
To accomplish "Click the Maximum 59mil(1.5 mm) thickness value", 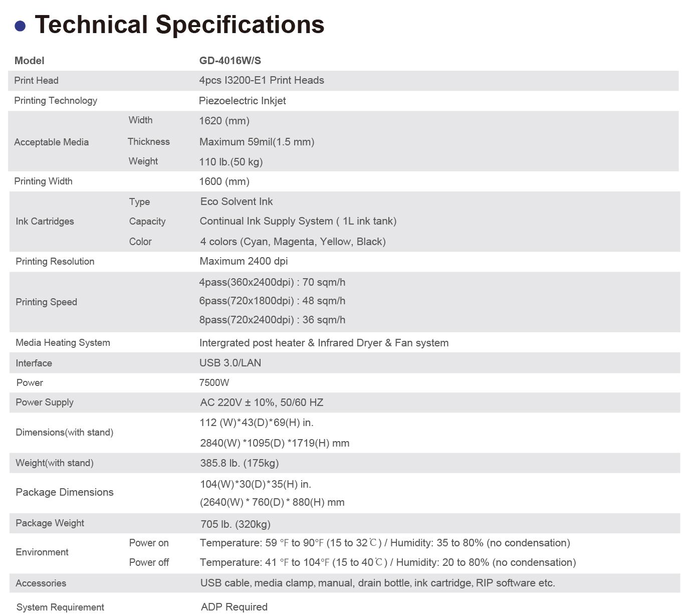I will [257, 142].
